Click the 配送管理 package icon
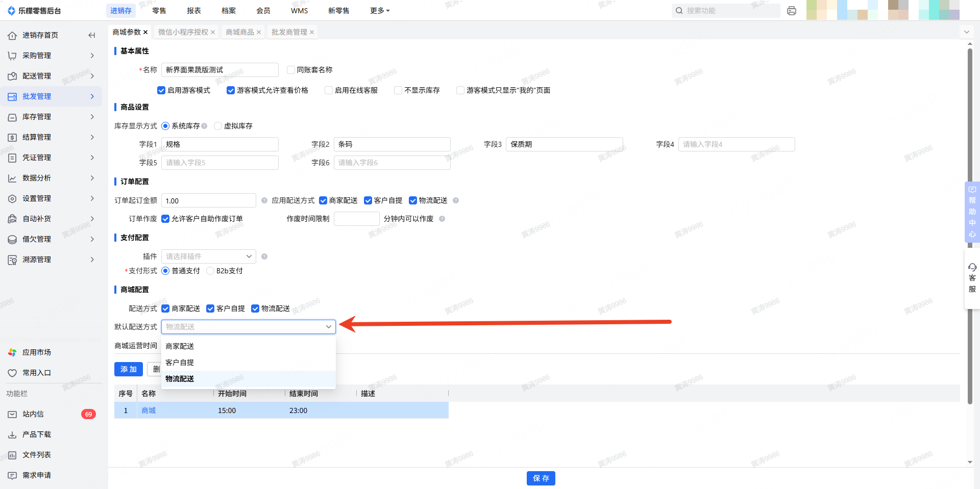 (12, 76)
